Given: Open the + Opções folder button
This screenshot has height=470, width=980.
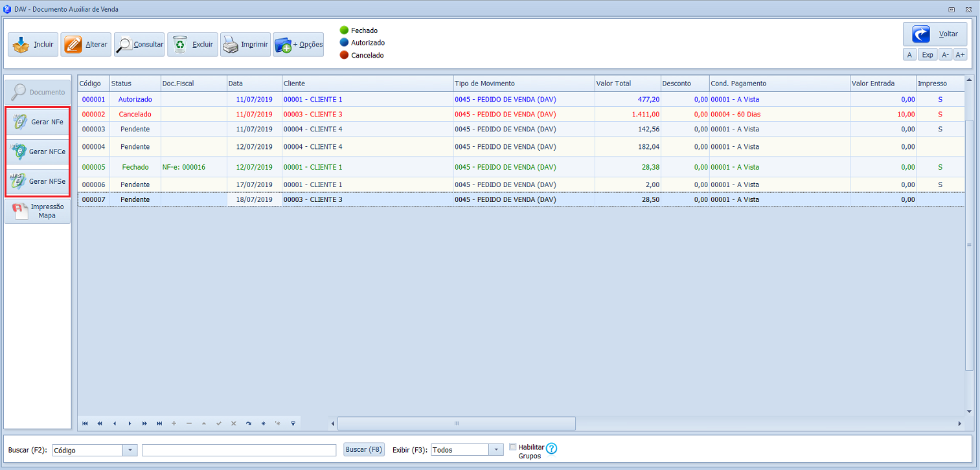Looking at the screenshot, I should coord(298,45).
